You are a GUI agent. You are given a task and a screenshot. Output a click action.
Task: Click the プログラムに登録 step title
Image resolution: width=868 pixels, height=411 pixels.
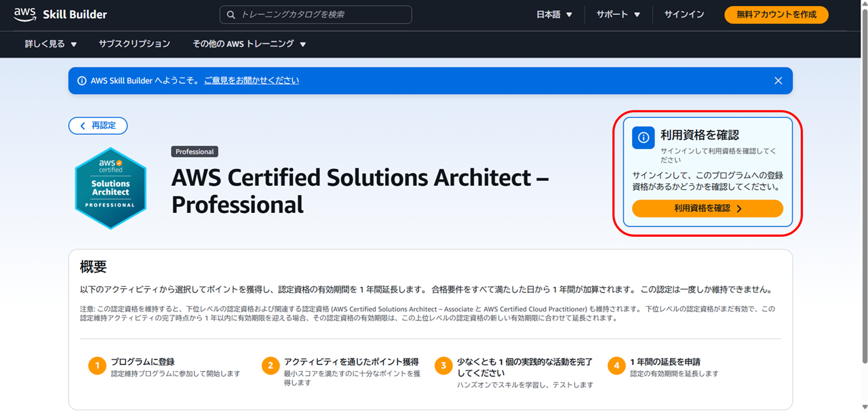pos(142,362)
